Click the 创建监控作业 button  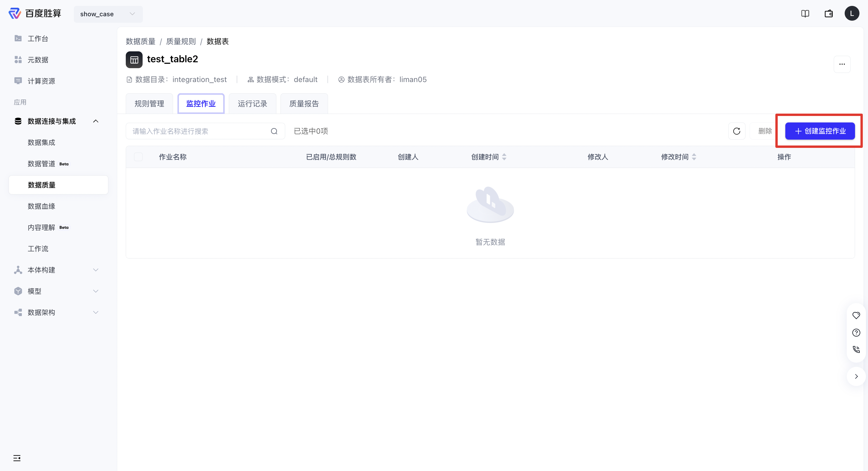click(x=820, y=131)
